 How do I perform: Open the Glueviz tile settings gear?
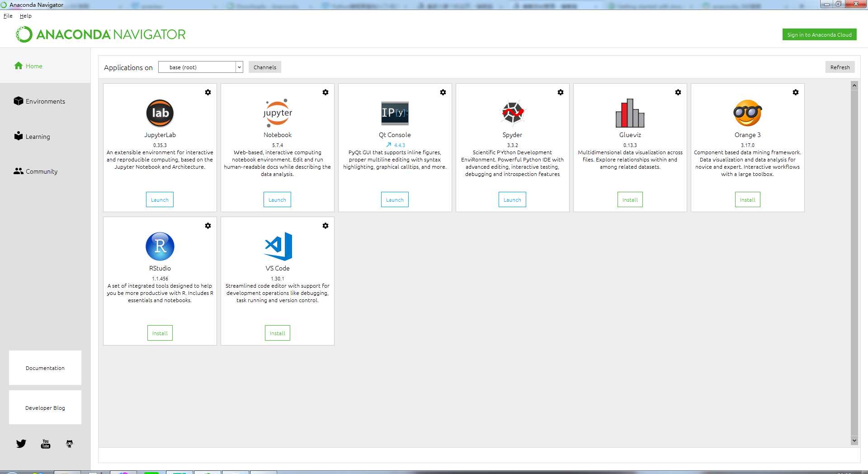[678, 92]
